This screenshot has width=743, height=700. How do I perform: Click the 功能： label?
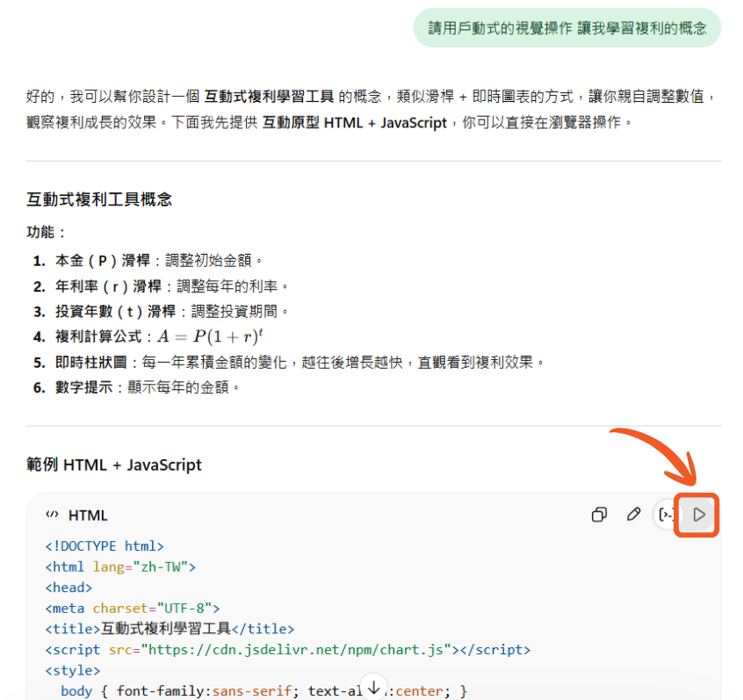tap(46, 232)
